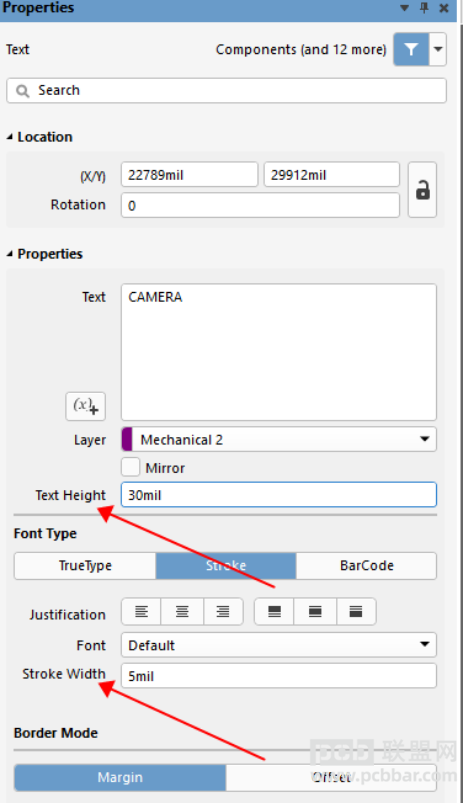Align text left with the justification icon

(x=141, y=611)
